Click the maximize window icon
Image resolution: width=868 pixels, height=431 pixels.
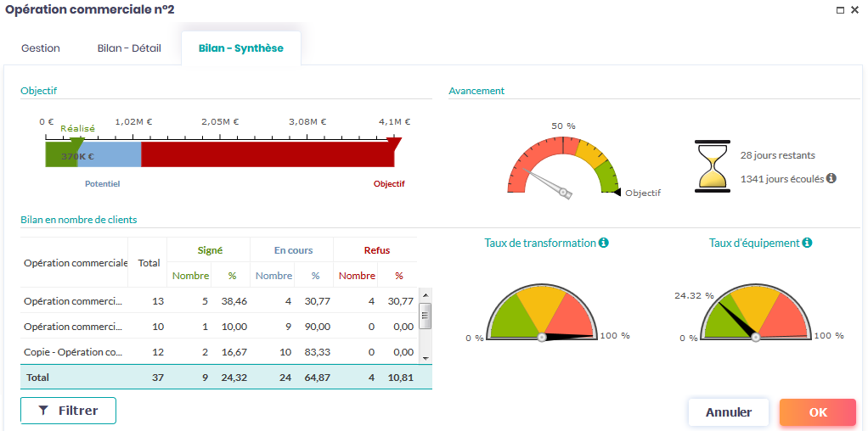tap(840, 10)
